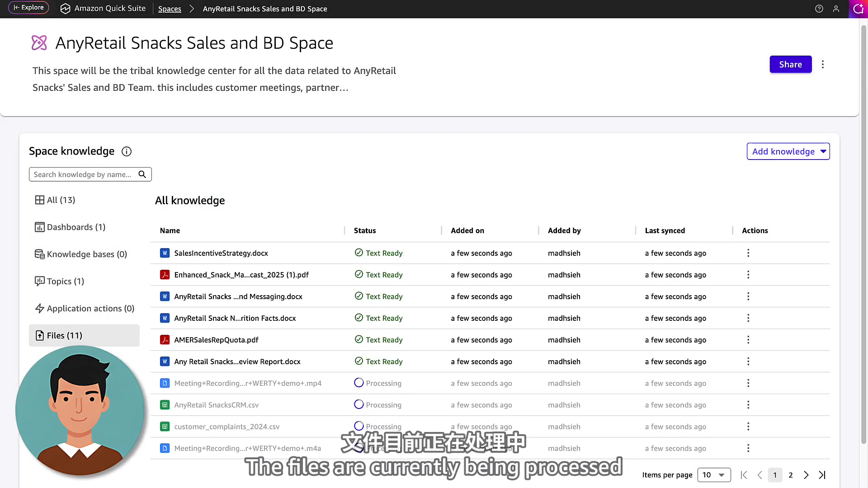Viewport: 868px width, 488px height.
Task: Open the chat assistant icon in top corner
Action: pos(858,9)
